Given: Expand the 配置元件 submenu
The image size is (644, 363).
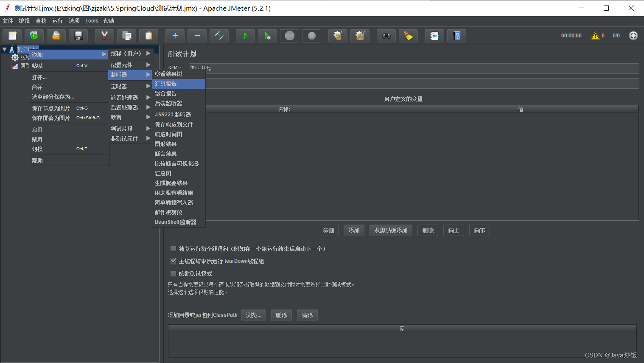Looking at the screenshot, I should (130, 65).
